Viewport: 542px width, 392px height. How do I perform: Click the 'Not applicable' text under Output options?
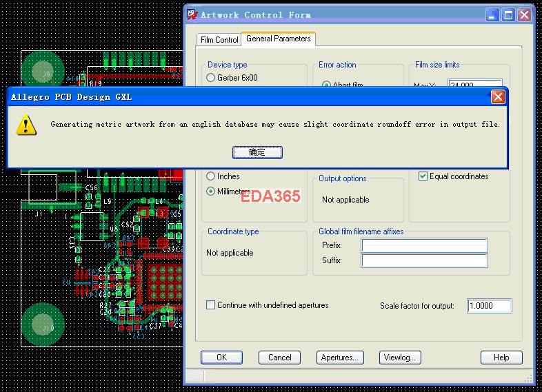[345, 200]
